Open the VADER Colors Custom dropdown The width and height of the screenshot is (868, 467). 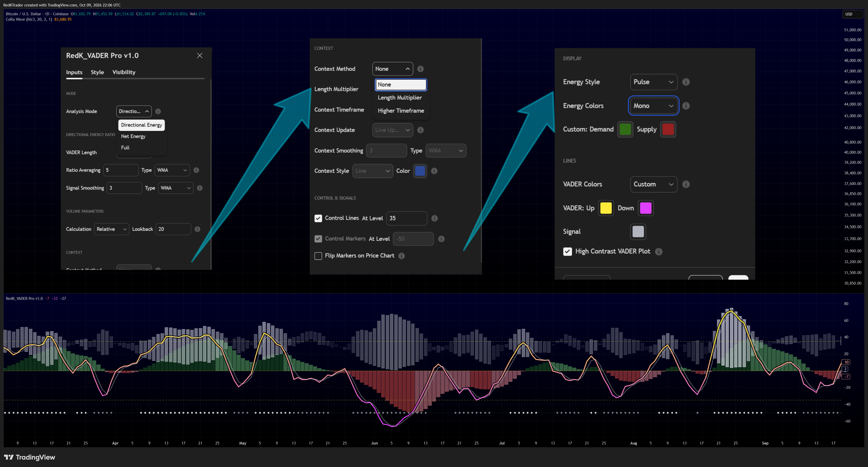point(654,184)
